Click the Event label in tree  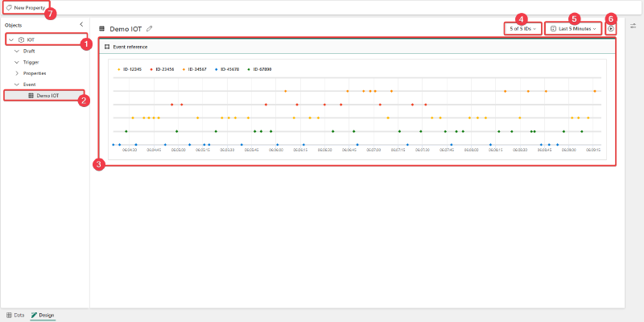coord(29,85)
